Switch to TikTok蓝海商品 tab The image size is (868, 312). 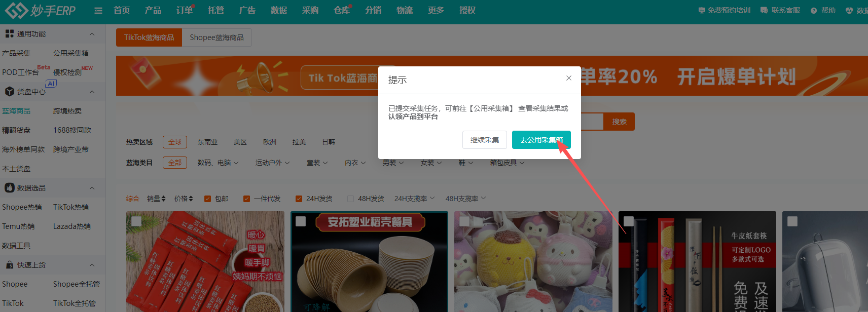[149, 37]
